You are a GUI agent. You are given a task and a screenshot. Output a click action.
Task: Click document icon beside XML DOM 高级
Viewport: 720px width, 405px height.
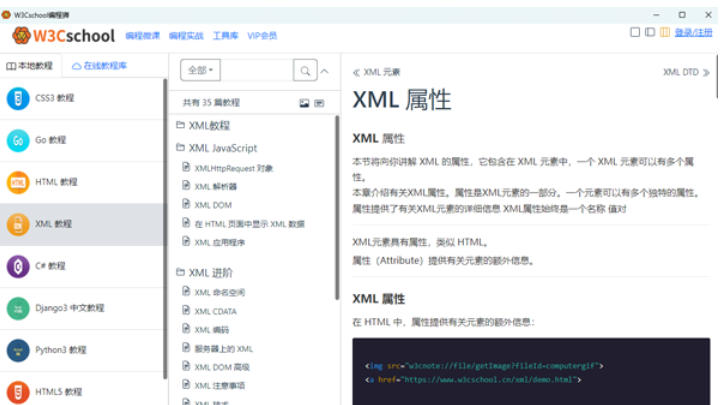pyautogui.click(x=186, y=366)
